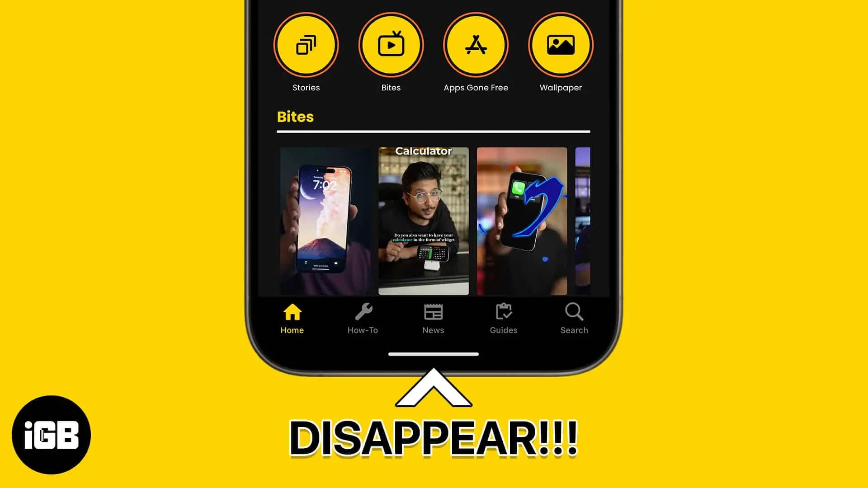
Task: Navigate to Home tab
Action: (292, 318)
